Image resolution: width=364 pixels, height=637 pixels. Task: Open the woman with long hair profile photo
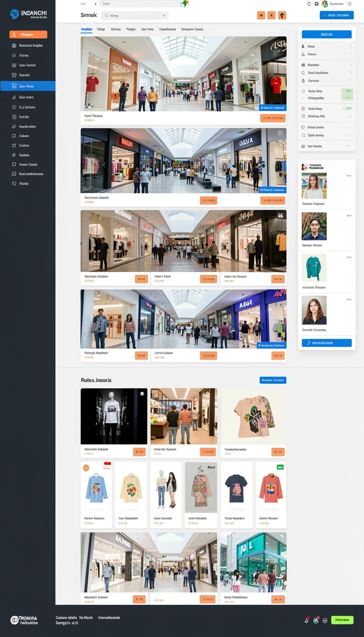pos(314,186)
